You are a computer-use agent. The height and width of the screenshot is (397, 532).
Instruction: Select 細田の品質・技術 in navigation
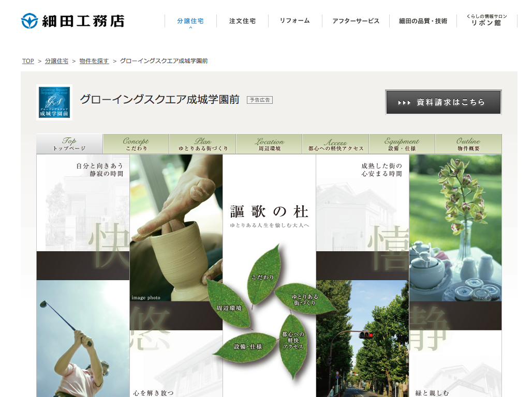click(x=423, y=21)
